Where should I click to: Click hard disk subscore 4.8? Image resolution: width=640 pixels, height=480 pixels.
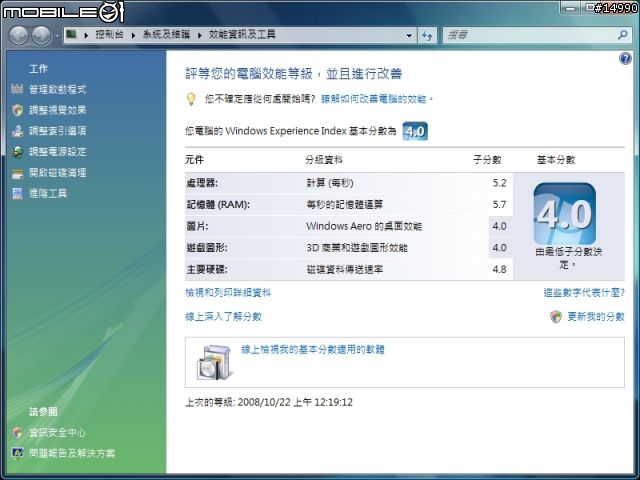pyautogui.click(x=500, y=269)
